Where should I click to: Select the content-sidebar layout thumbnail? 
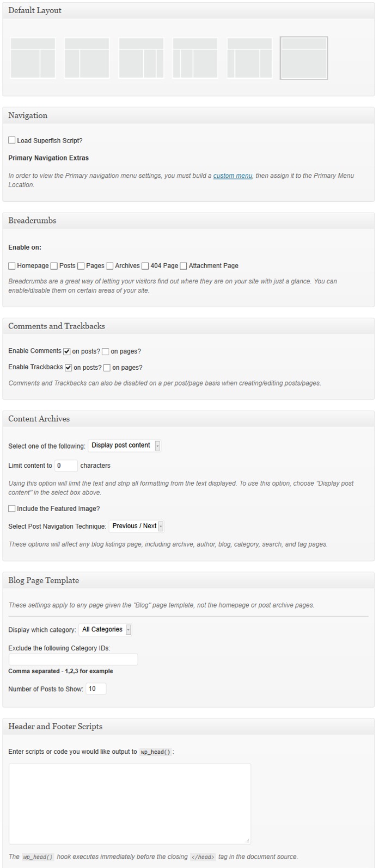[x=33, y=58]
